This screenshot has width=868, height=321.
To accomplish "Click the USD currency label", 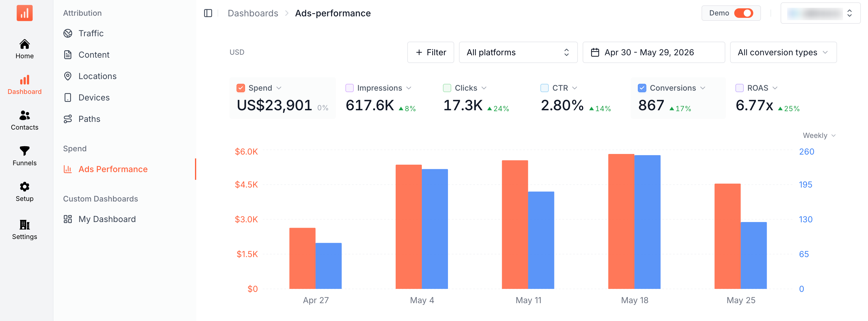I will tap(237, 52).
